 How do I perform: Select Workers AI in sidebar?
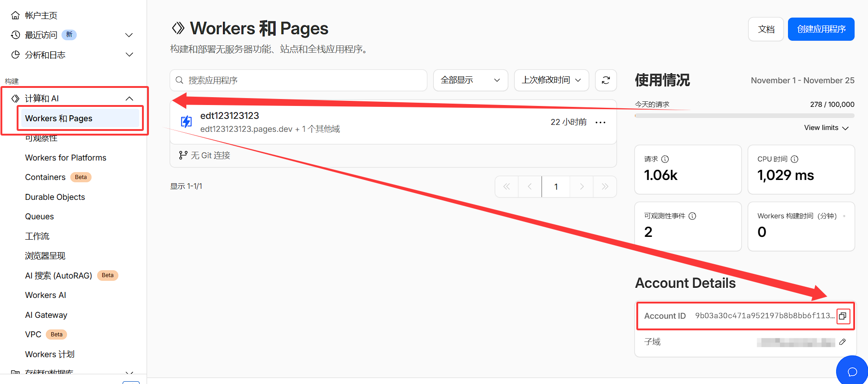(x=45, y=295)
